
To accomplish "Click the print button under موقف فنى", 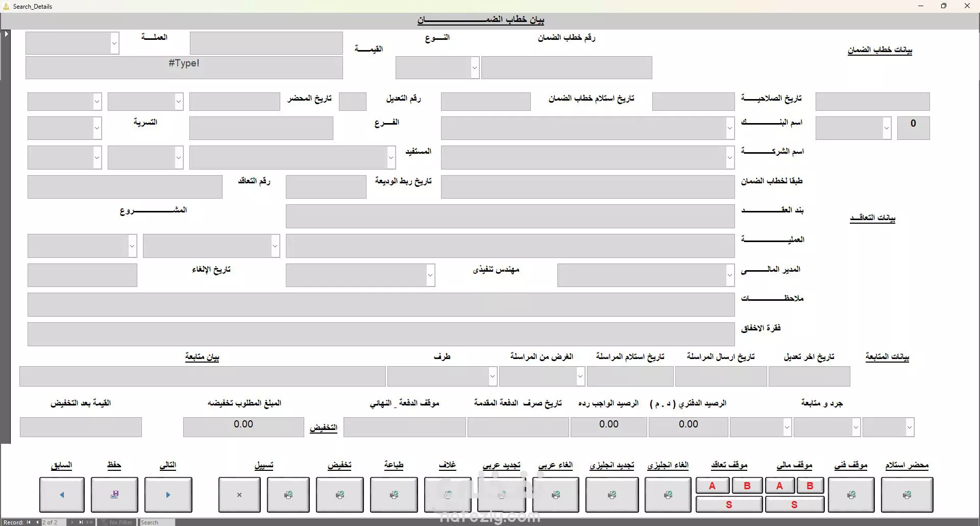I will [x=851, y=494].
